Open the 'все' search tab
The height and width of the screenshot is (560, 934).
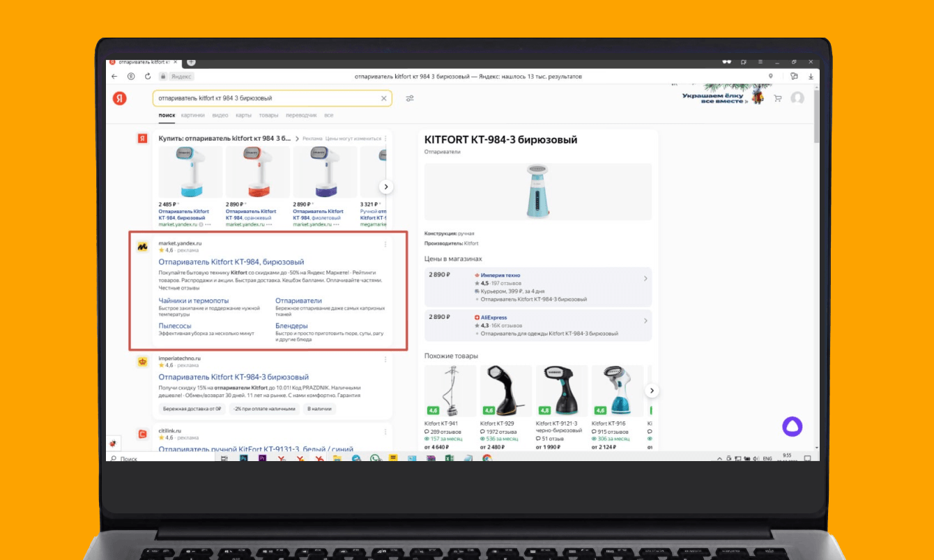[328, 115]
